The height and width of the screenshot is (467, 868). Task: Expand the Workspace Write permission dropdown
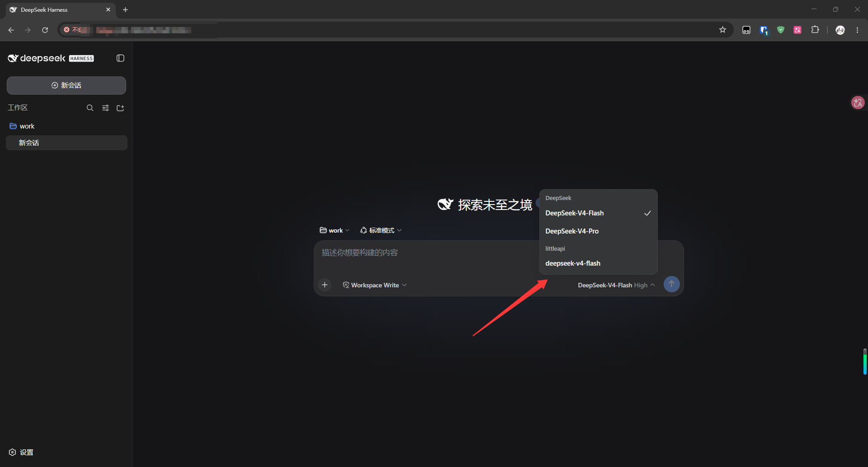pos(375,285)
